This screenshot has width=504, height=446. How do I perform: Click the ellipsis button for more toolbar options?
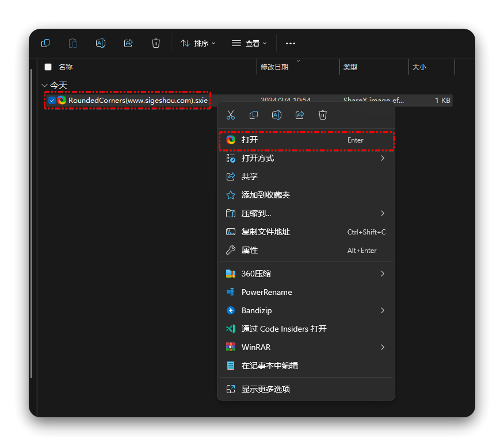pyautogui.click(x=290, y=43)
